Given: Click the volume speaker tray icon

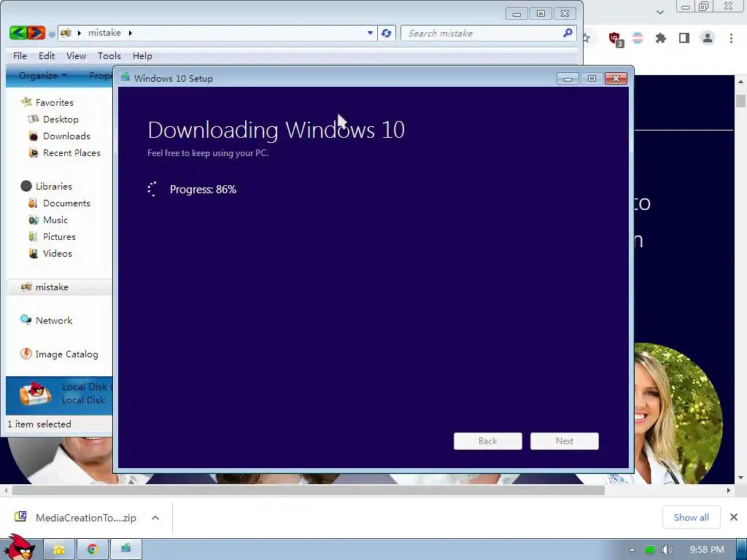Looking at the screenshot, I should pyautogui.click(x=667, y=550).
